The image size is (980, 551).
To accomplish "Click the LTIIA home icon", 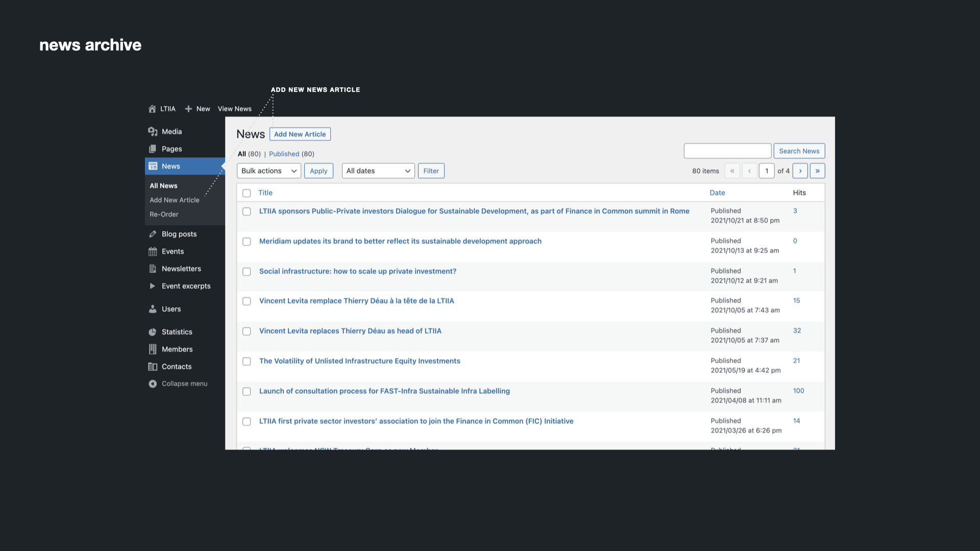I will pos(152,109).
